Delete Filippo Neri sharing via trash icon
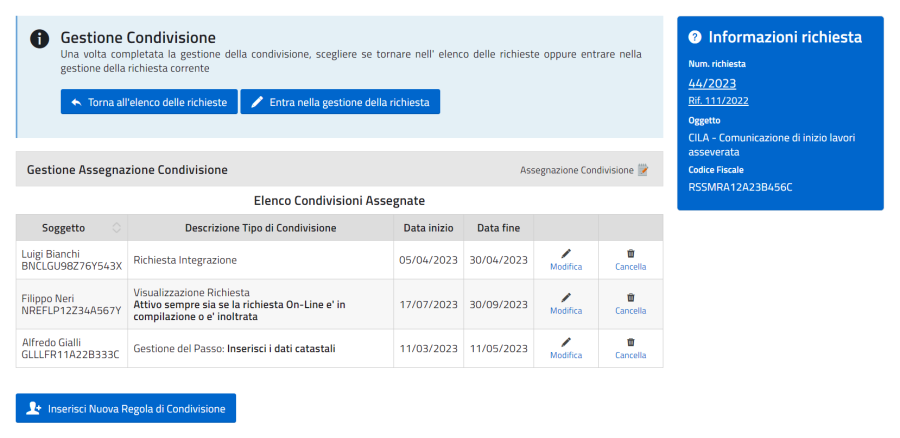Viewport: 900px width, 438px height. click(630, 298)
